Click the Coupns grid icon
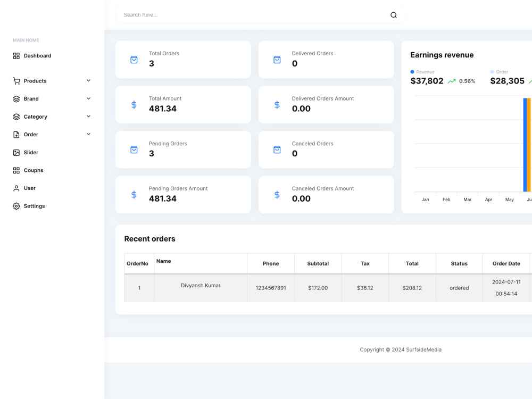This screenshot has height=399, width=532. [16, 170]
